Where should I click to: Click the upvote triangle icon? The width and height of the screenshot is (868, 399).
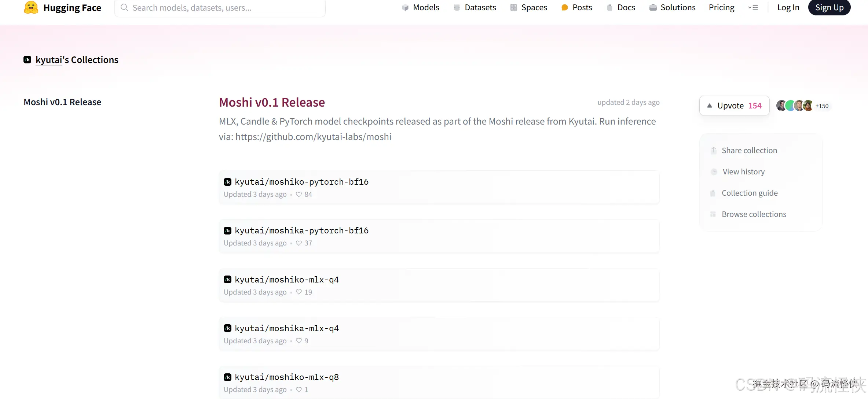710,106
